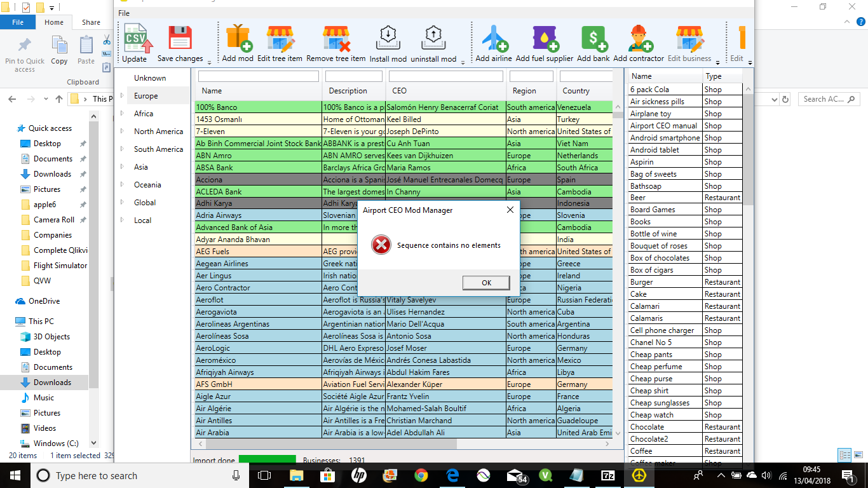Select the Aer Lingus row

pyautogui.click(x=403, y=276)
